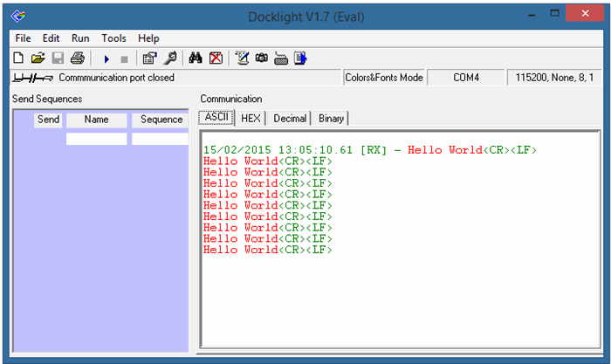611x364 pixels.
Task: Click timestamp 15/02/2015 13:05:10.61 in log
Action: 278,150
